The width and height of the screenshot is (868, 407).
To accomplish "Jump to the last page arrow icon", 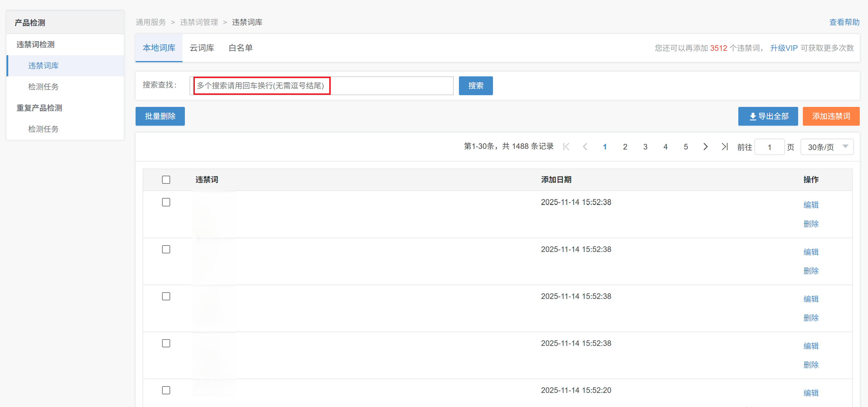I will click(x=725, y=147).
